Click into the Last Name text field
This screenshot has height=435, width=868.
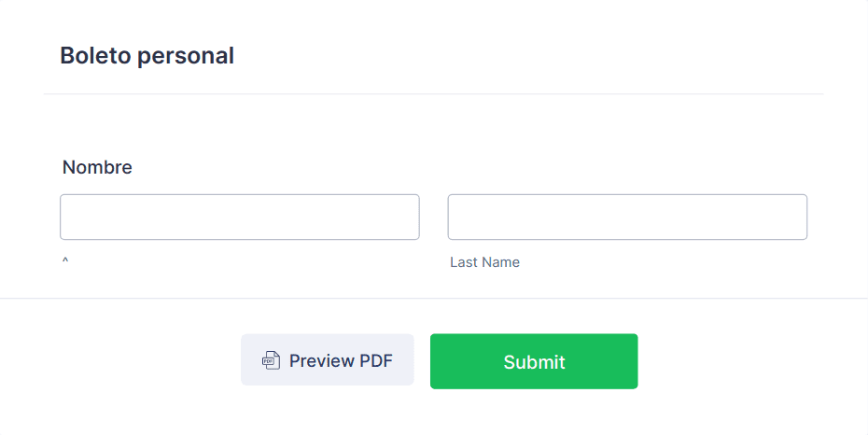(x=627, y=217)
